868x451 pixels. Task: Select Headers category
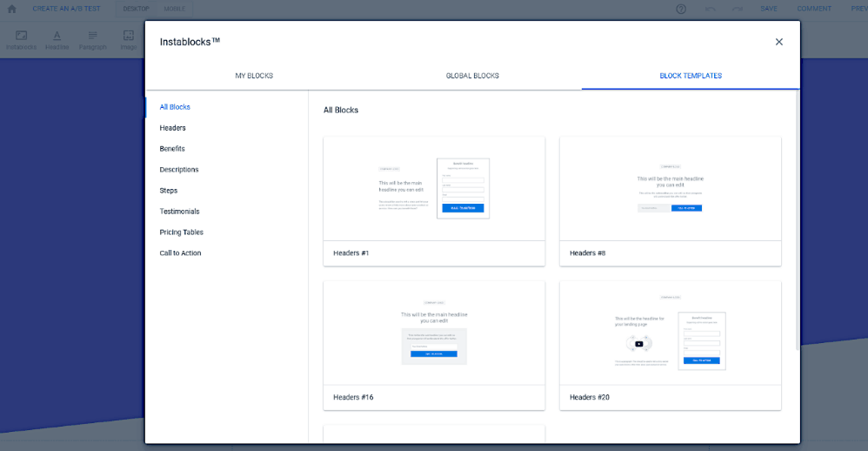[173, 128]
